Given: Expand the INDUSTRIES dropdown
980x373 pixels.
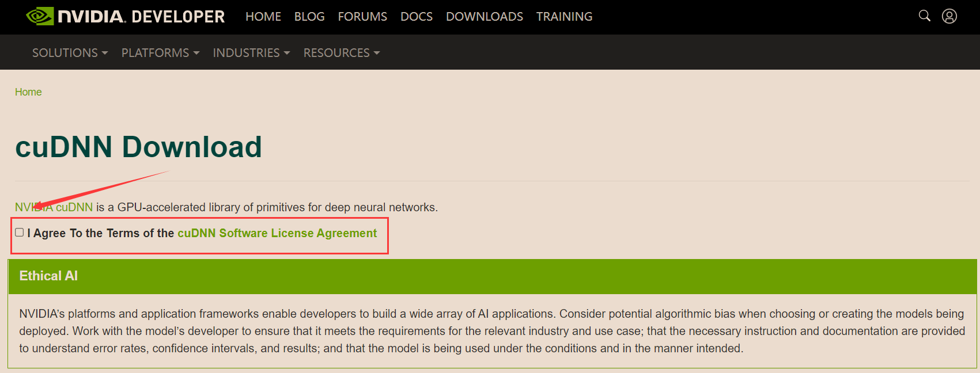Looking at the screenshot, I should point(251,53).
